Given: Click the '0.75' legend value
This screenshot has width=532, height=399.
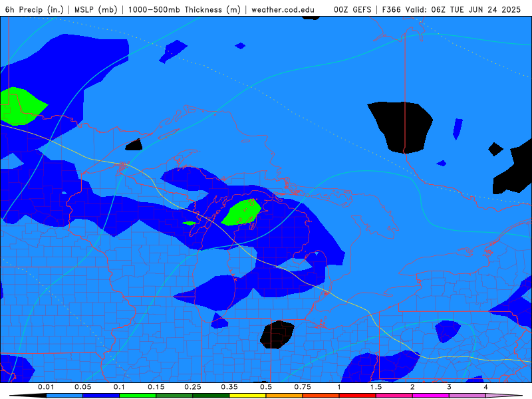Looking at the screenshot, I should point(303,387).
